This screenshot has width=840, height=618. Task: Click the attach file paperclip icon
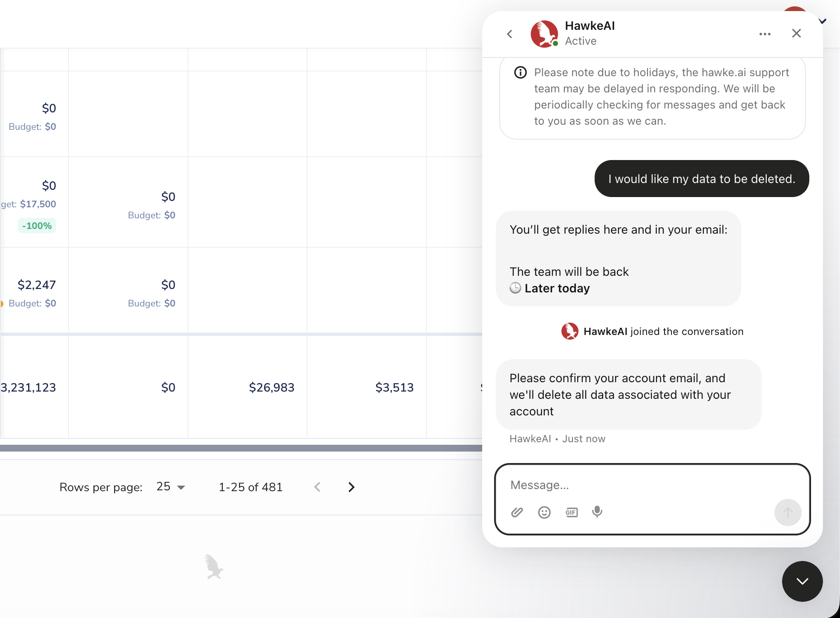pyautogui.click(x=517, y=512)
